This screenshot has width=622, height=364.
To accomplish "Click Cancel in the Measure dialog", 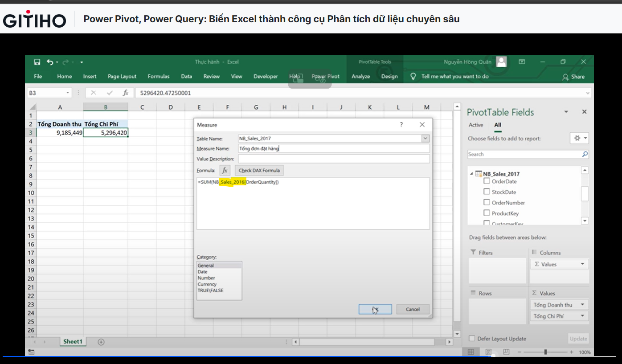I will (x=413, y=309).
